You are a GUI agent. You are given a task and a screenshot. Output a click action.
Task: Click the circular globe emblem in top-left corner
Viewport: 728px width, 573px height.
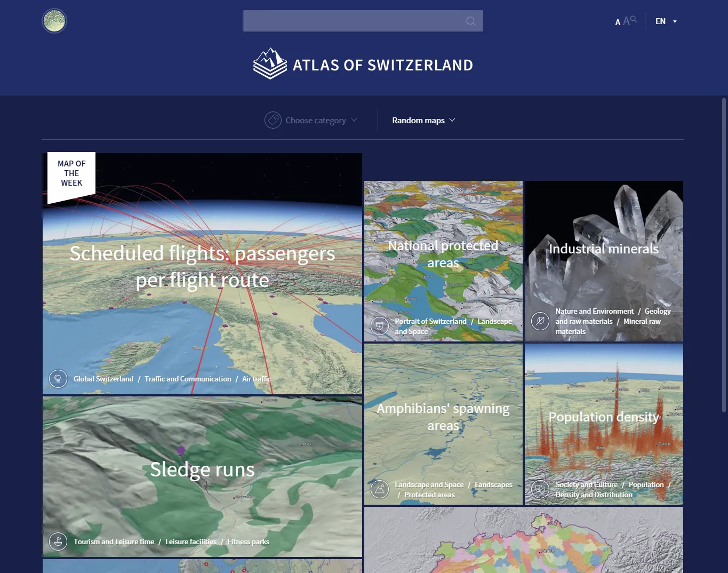pyautogui.click(x=54, y=20)
